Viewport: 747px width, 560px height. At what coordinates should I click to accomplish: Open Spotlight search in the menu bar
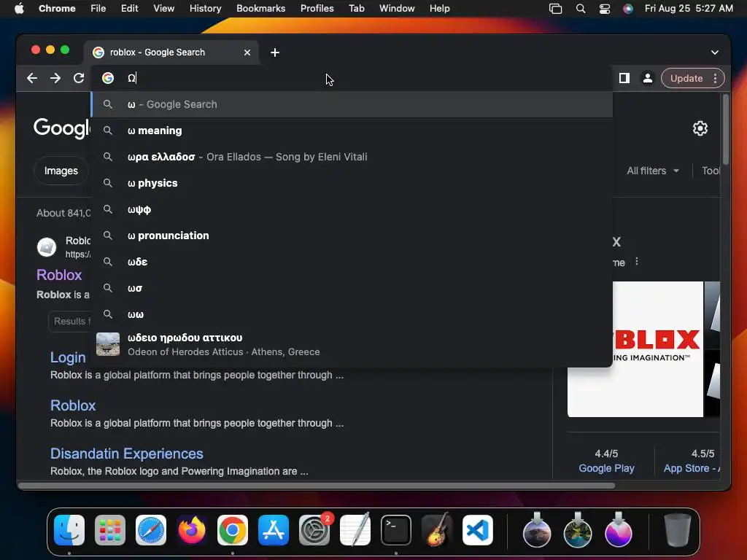580,9
